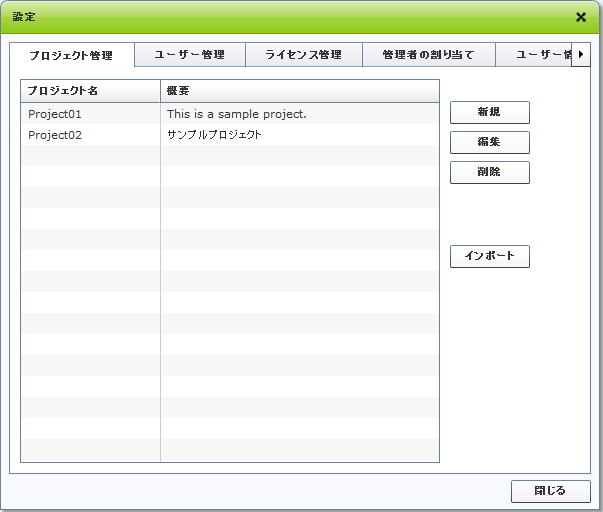Click the 削除 button

[x=490, y=172]
